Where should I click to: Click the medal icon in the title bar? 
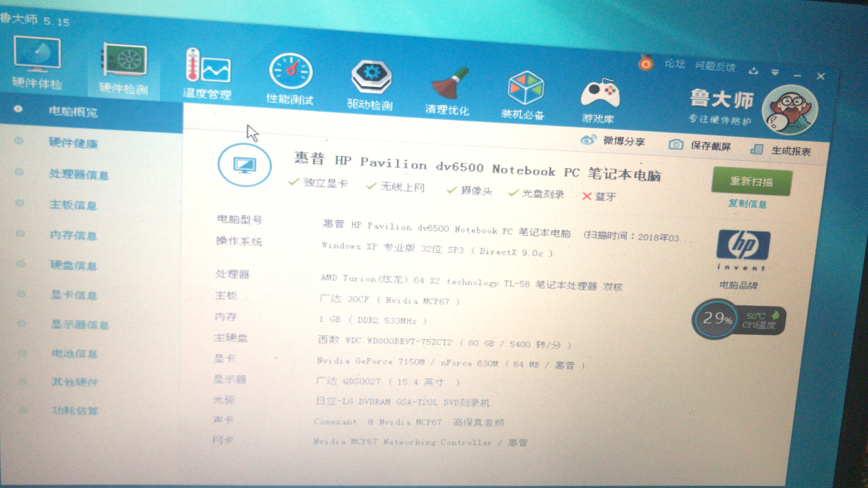[x=646, y=63]
